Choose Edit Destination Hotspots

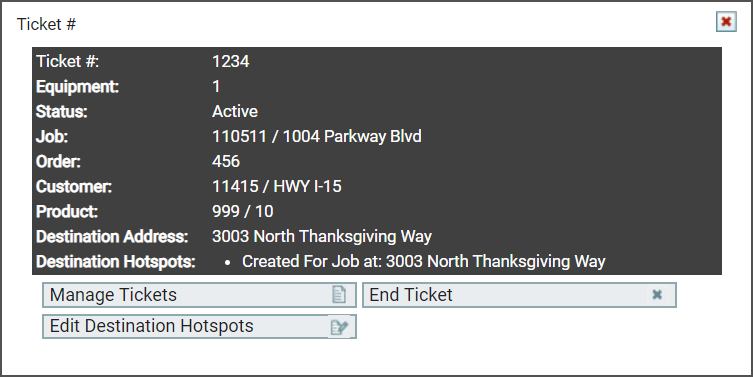199,327
